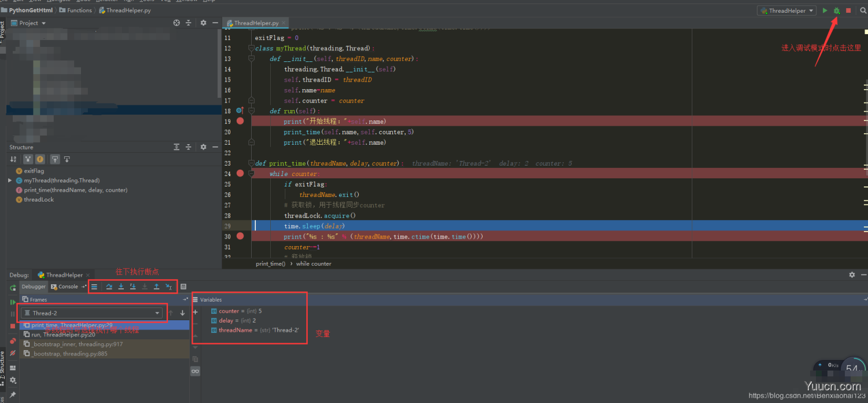Collapse the def print_time fold on line 23
868x403 pixels.
(252, 163)
